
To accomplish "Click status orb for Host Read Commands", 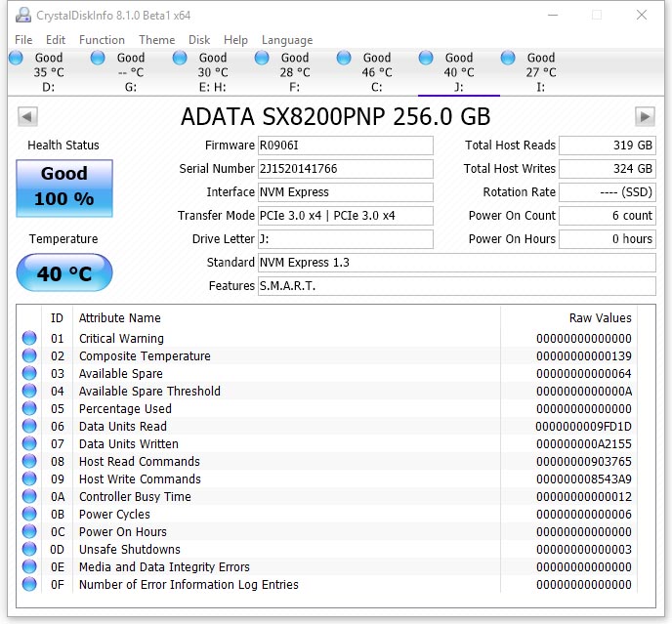I will click(x=29, y=461).
